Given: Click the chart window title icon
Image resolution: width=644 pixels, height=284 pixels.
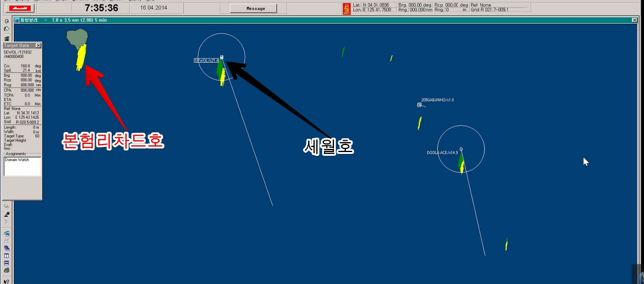Looking at the screenshot, I should click(17, 20).
